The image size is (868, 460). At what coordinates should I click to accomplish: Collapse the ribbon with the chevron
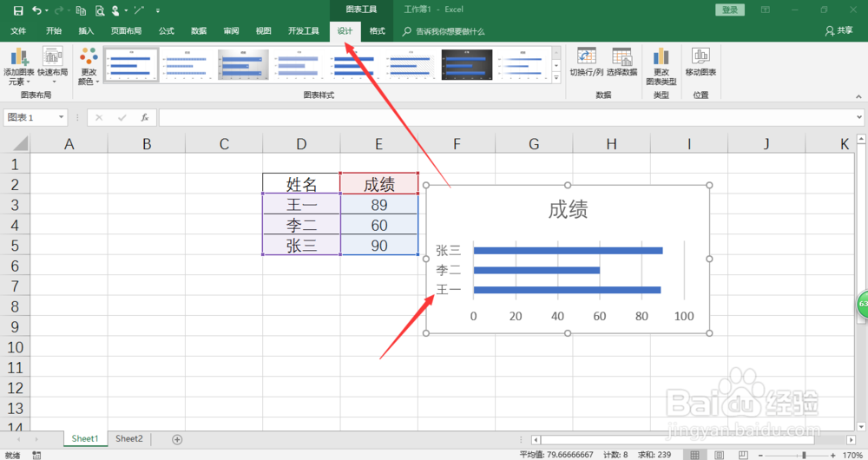click(x=858, y=96)
